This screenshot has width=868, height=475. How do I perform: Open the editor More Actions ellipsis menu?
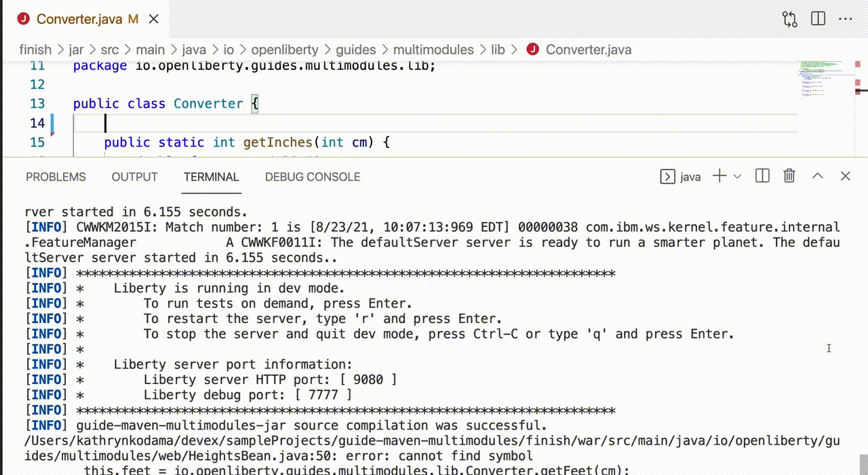click(846, 19)
